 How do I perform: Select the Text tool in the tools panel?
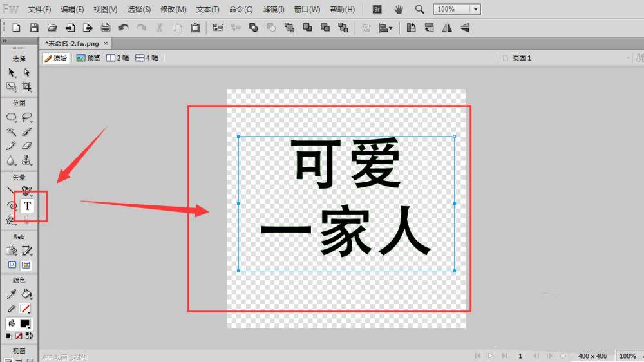click(28, 206)
